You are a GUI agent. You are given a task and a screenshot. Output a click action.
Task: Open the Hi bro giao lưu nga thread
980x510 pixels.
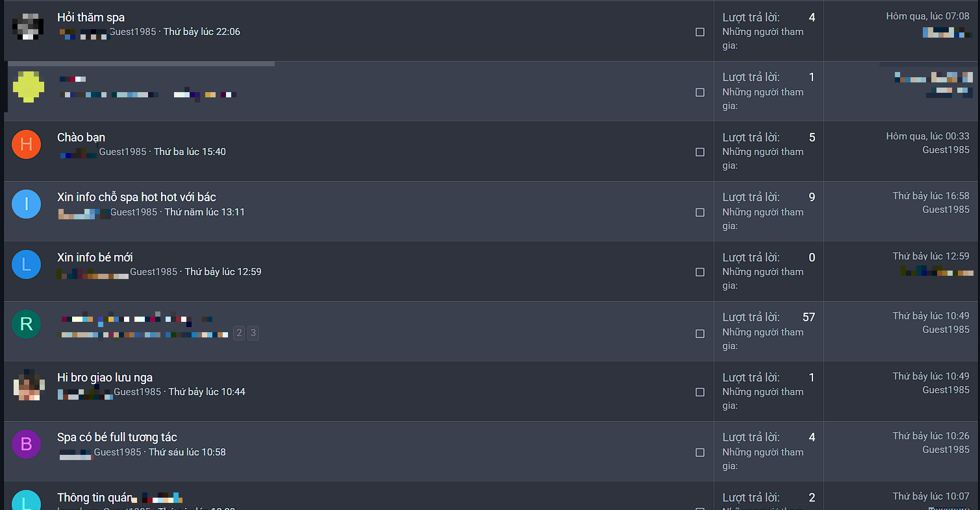[105, 378]
